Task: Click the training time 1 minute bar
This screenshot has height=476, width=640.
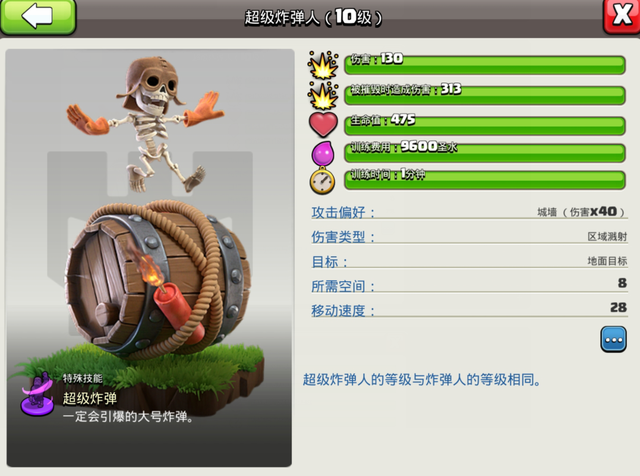Action: [x=485, y=180]
